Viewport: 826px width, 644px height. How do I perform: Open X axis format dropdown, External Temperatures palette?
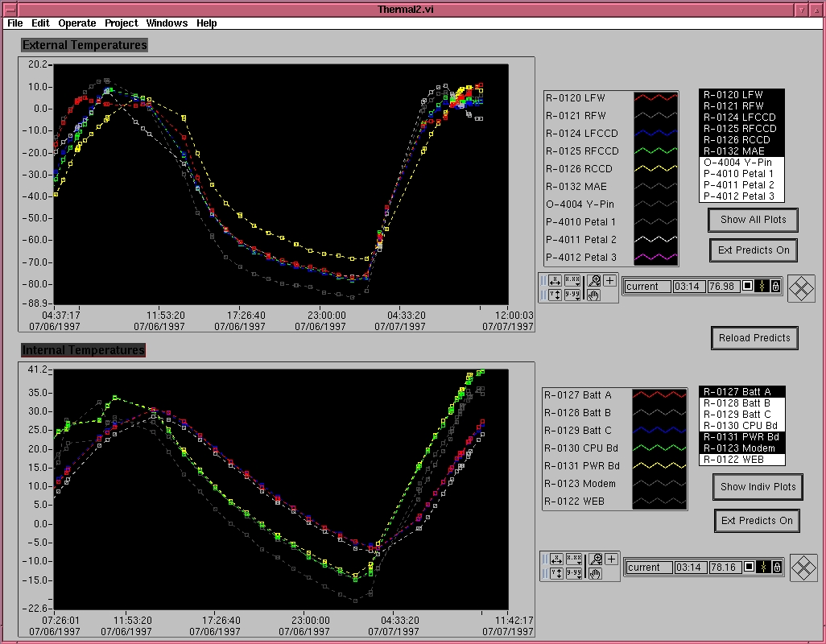(573, 281)
